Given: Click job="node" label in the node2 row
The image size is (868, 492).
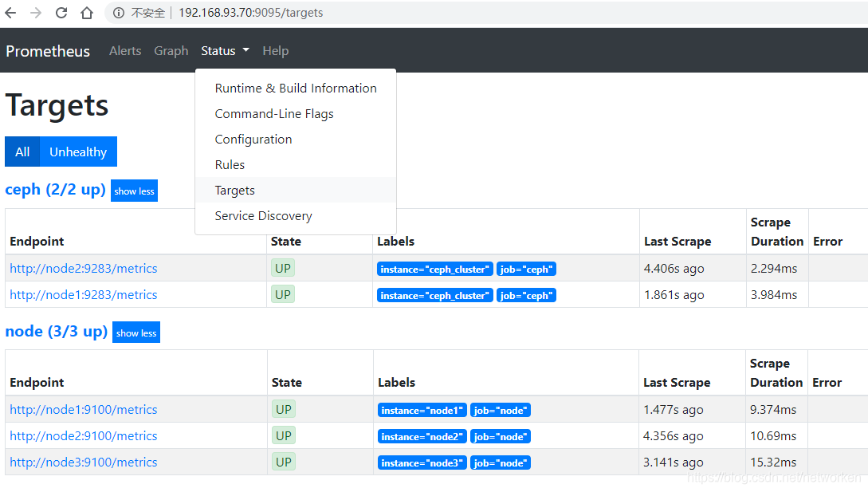Looking at the screenshot, I should click(501, 437).
